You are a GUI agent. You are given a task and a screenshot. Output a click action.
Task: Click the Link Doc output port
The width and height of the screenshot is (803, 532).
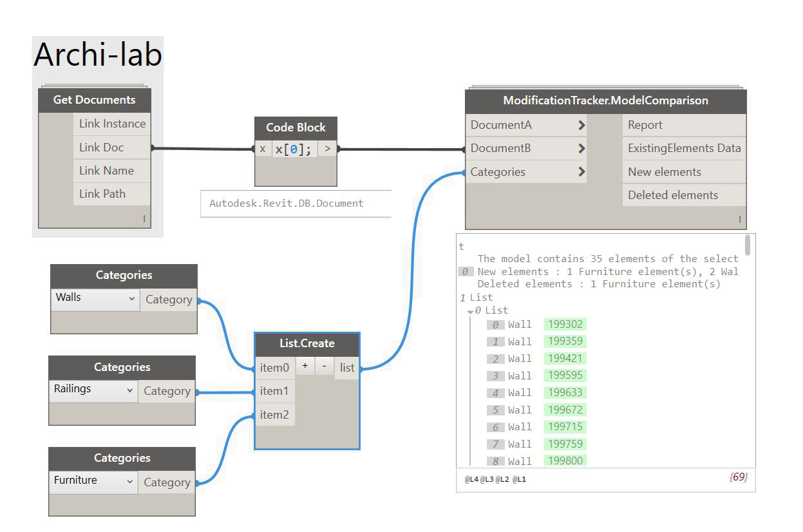[x=111, y=147]
